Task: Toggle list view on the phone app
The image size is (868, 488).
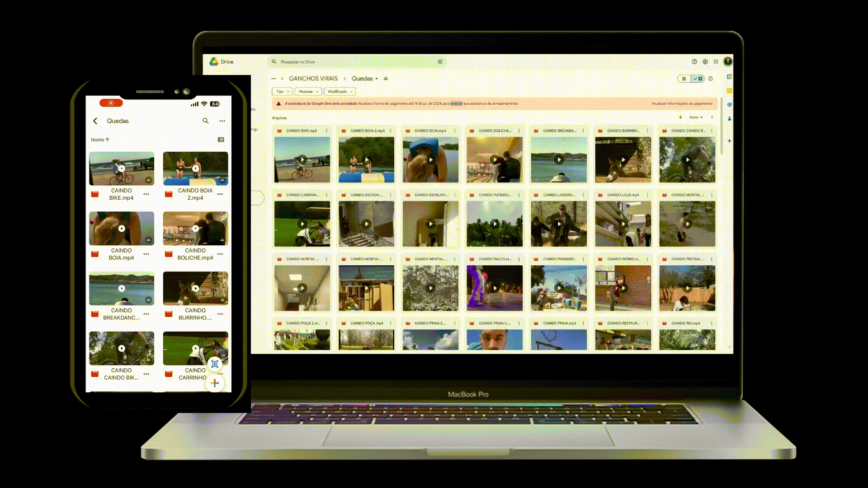Action: tap(221, 140)
